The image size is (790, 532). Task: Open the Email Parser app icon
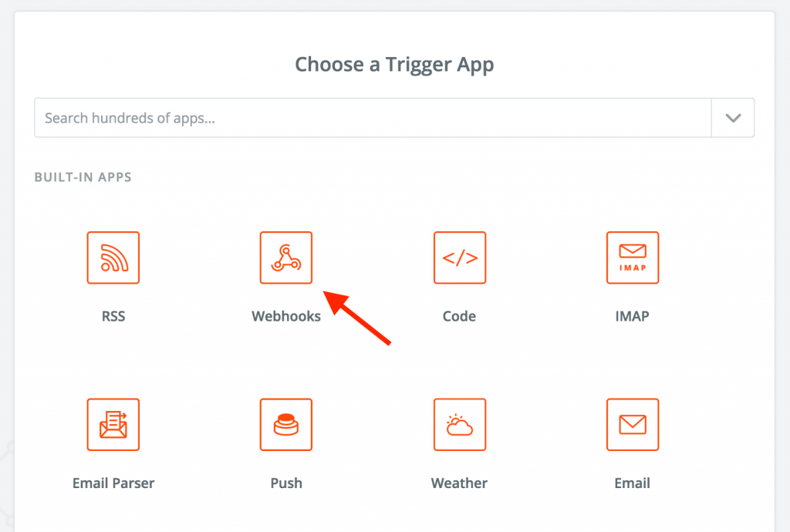113,425
